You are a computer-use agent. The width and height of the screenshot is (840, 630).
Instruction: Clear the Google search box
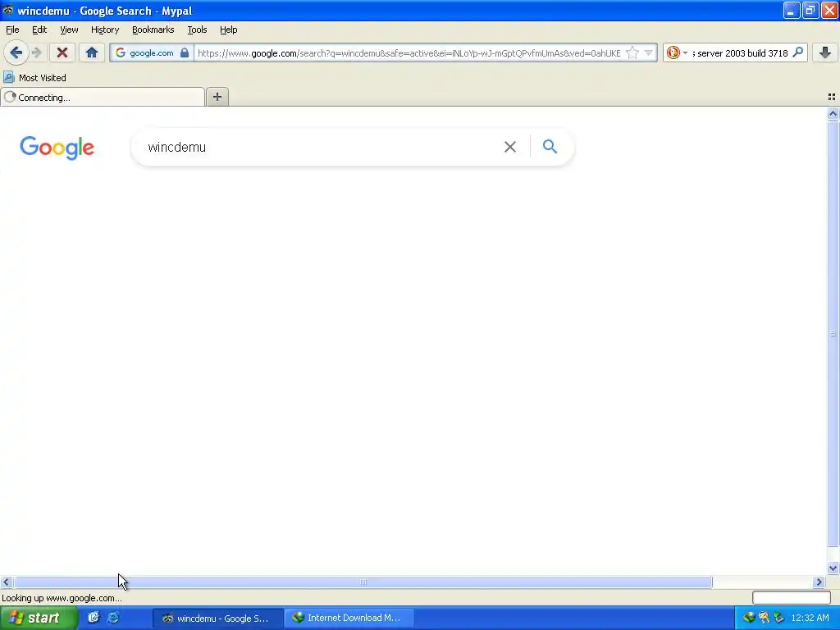[x=510, y=147]
